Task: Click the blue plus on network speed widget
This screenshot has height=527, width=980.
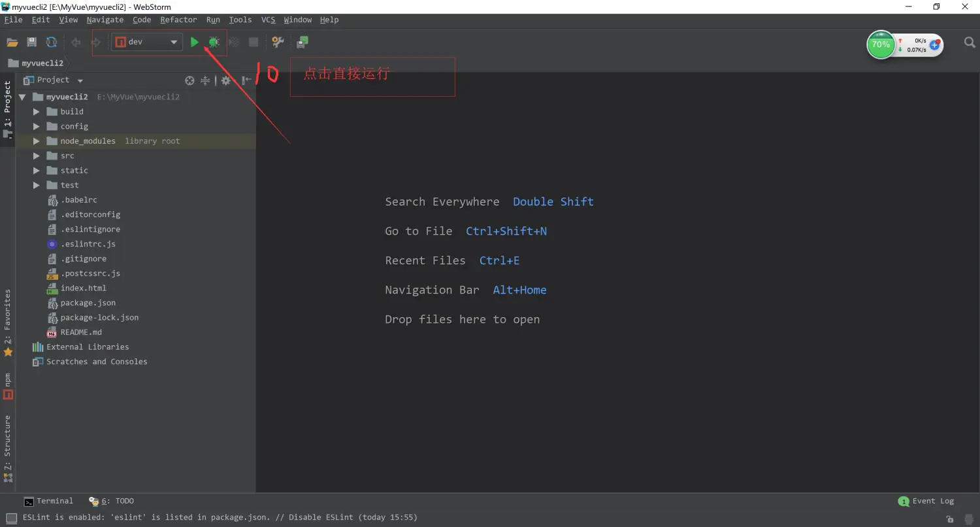Action: tap(935, 45)
